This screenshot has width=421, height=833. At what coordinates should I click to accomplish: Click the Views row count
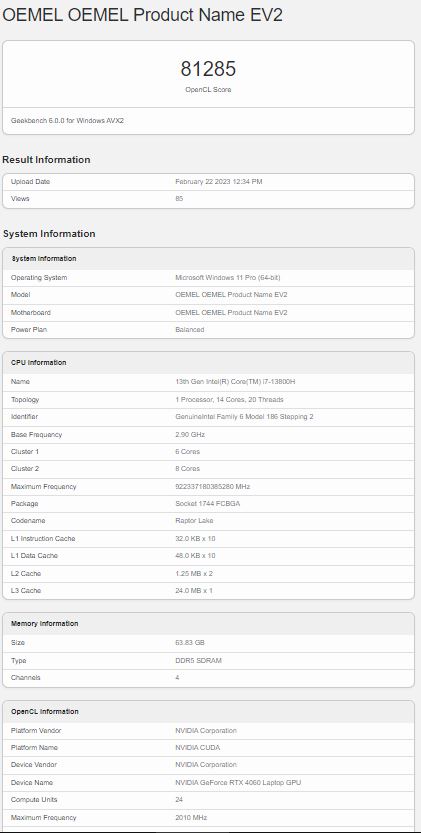click(179, 199)
